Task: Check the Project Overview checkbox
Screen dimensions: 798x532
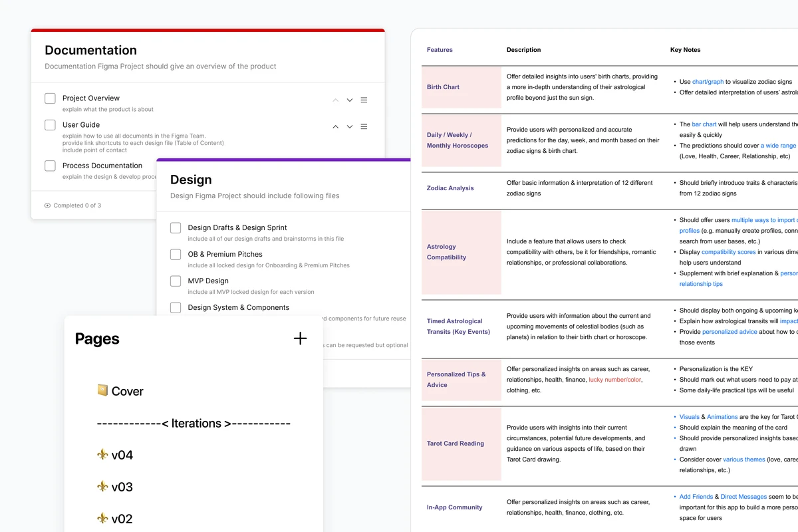Action: click(50, 98)
